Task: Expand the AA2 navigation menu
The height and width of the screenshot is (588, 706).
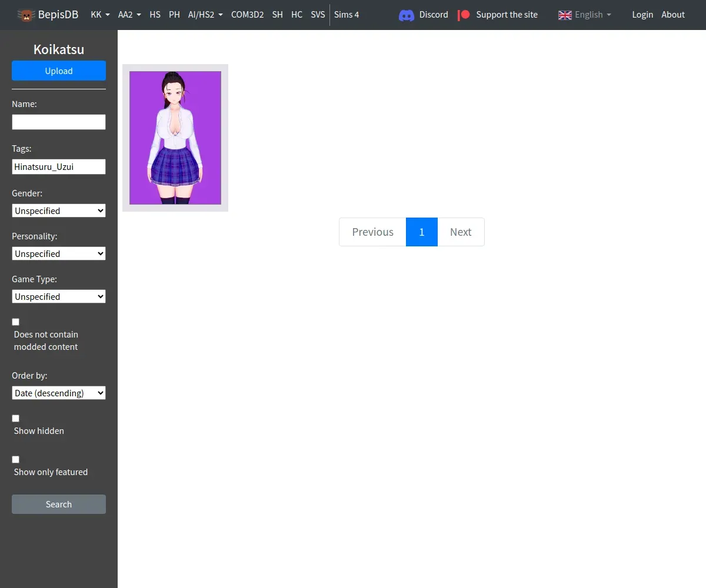Action: point(129,15)
